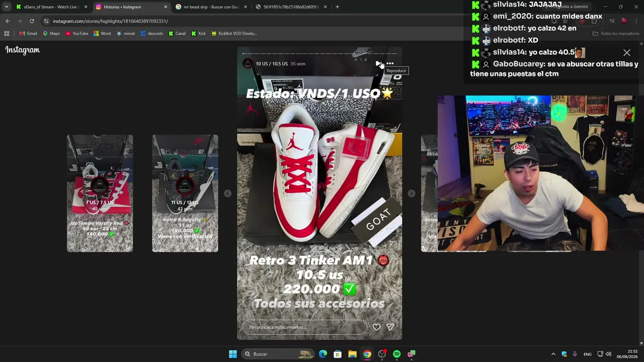Open the site information icon in address bar
This screenshot has height=362, width=644.
point(46,21)
